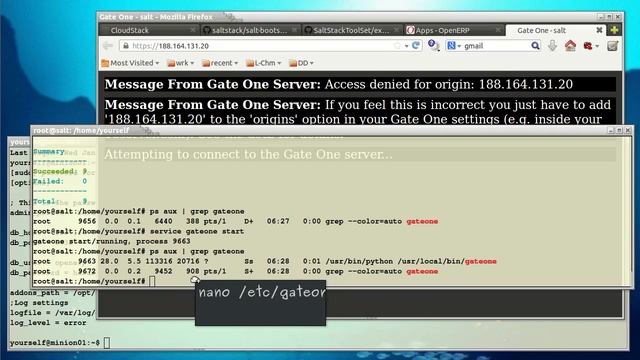The width and height of the screenshot is (640, 360).
Task: Go back with the Firefox back arrow
Action: coord(108,46)
